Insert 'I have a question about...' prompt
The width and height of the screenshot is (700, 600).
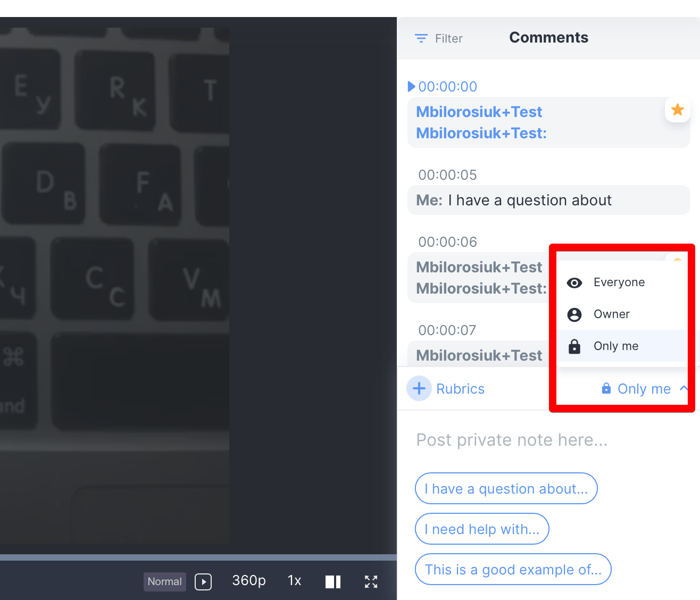coord(506,488)
